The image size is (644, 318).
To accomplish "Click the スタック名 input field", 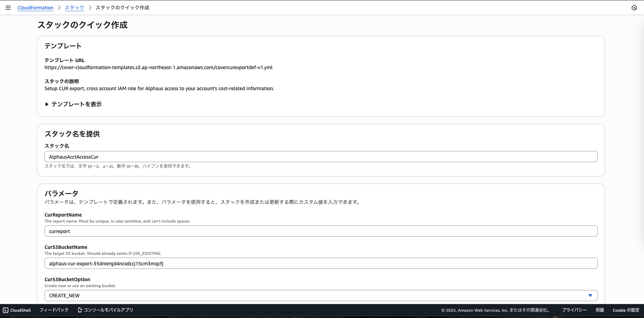I will click(321, 157).
